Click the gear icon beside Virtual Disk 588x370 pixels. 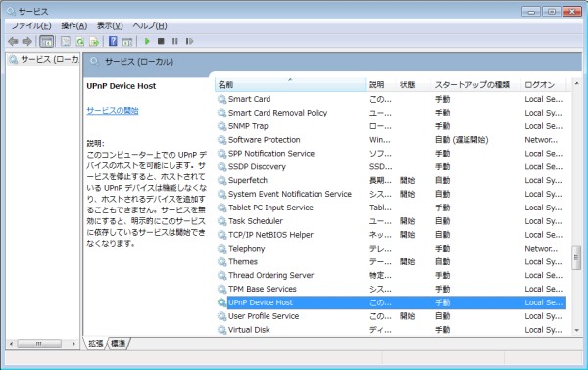(222, 330)
